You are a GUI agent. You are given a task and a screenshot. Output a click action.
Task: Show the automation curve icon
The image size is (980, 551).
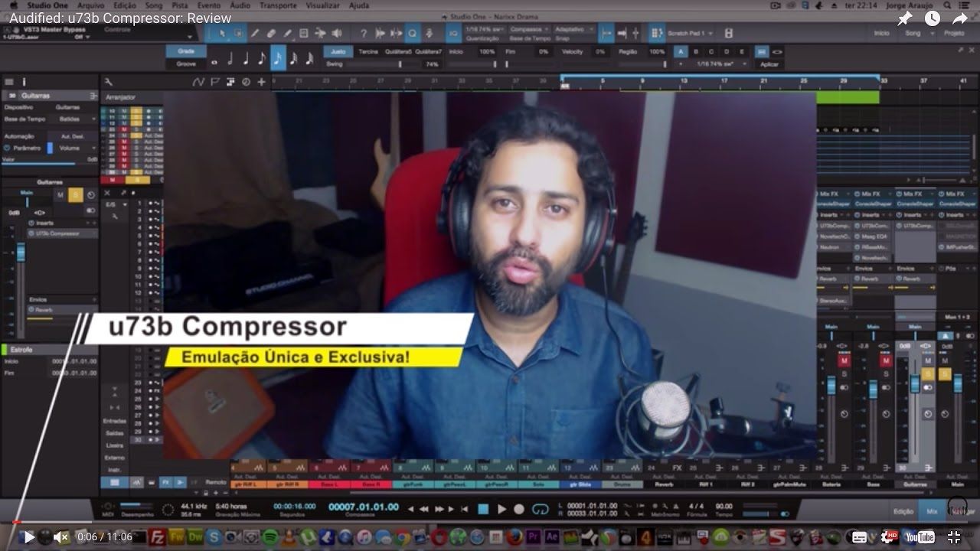[x=198, y=82]
